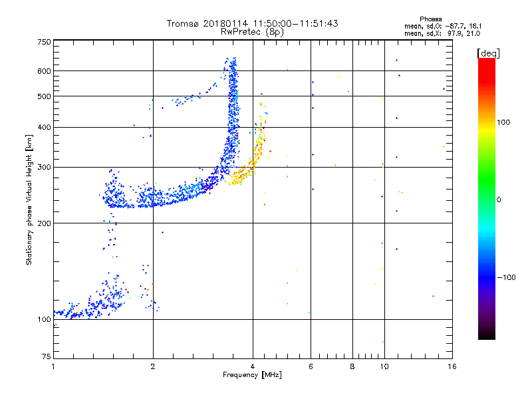Click the 'mean, sd,X: 97.9, 21.0' line
The image size is (532, 399).
click(x=442, y=33)
